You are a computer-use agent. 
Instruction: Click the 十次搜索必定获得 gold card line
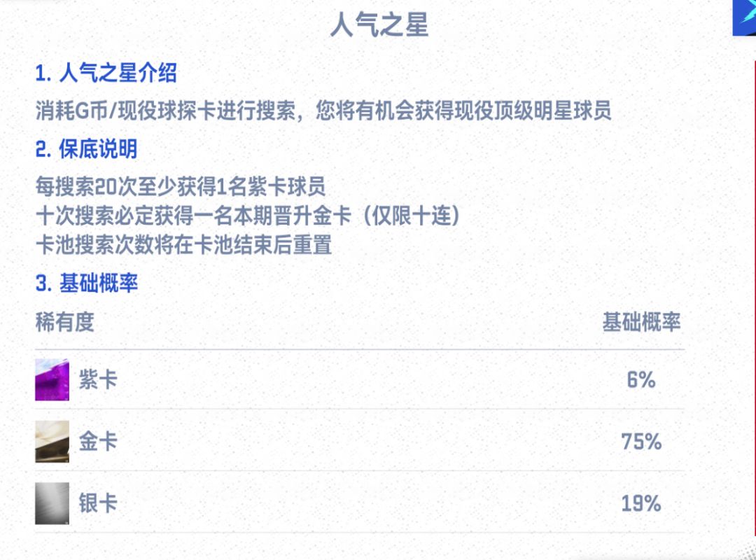(x=248, y=216)
